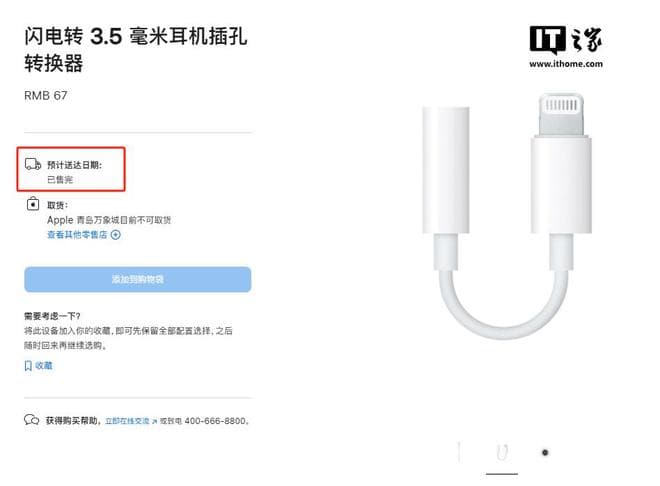Screen dimensions: 660x486
Task: Select the curved U-shaped adapter thumbnail
Action: coord(502,453)
